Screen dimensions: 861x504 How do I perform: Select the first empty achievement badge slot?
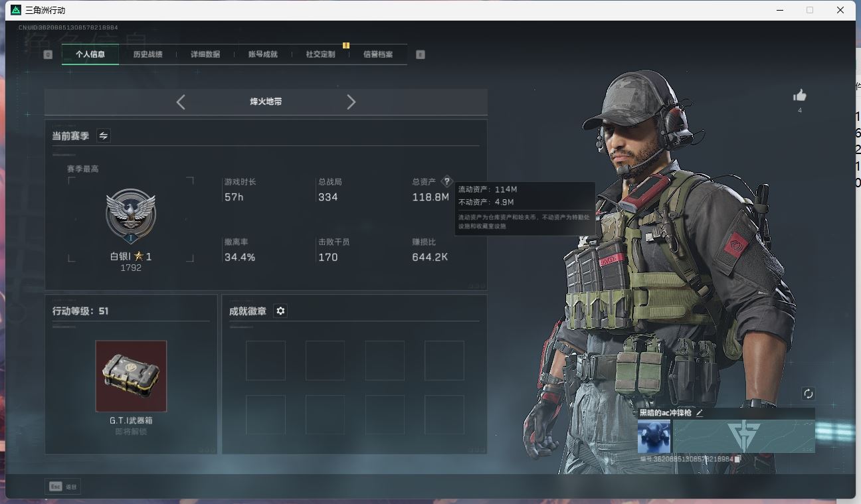tap(266, 361)
